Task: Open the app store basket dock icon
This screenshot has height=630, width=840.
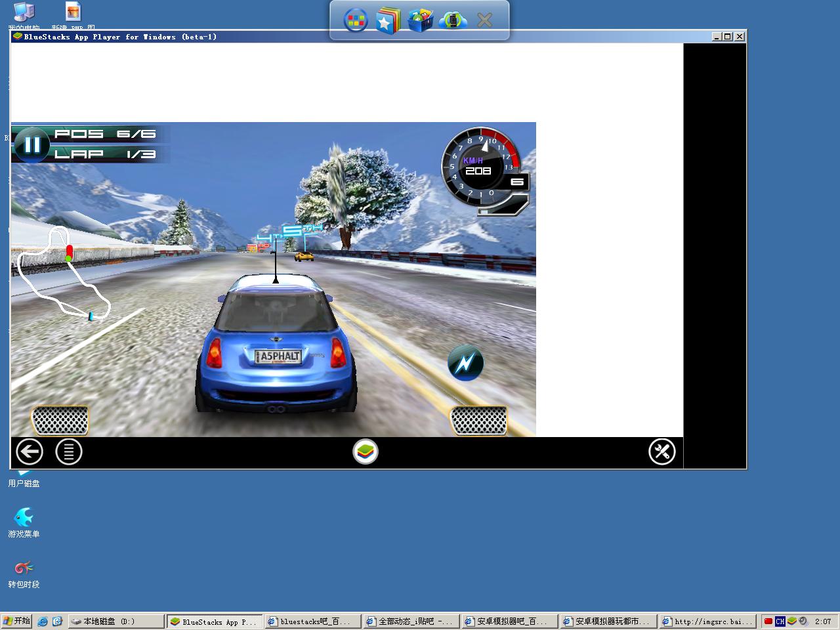Action: [x=420, y=21]
